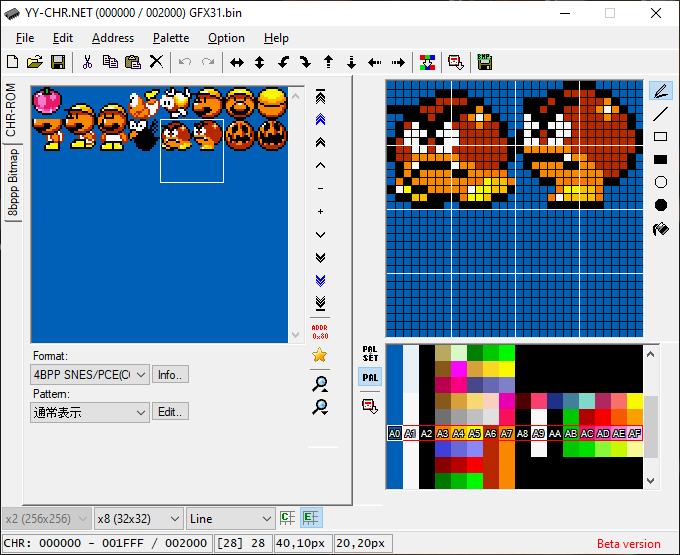680x555 pixels.
Task: Copy selection using the toolbar Copy icon
Action: click(x=110, y=62)
